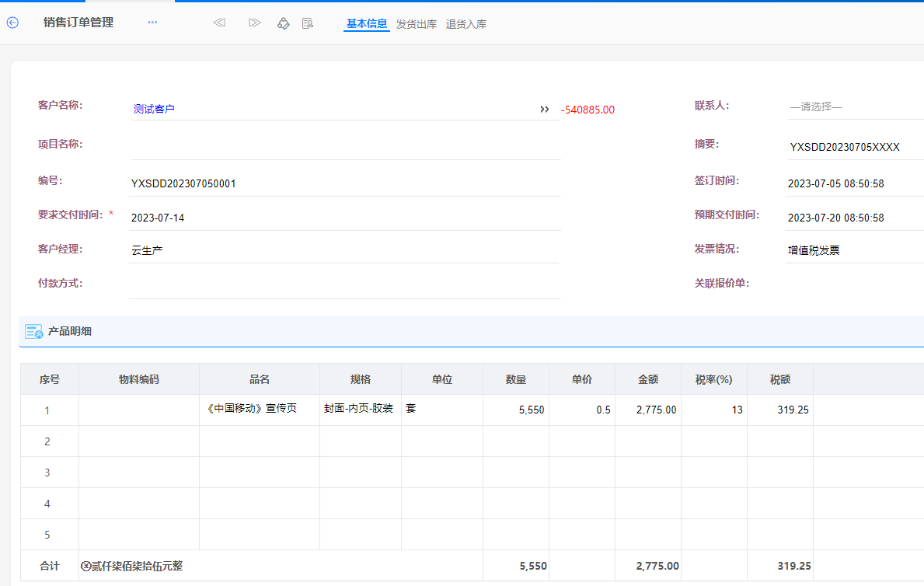Click the 销售订单管理 page title

(78, 23)
